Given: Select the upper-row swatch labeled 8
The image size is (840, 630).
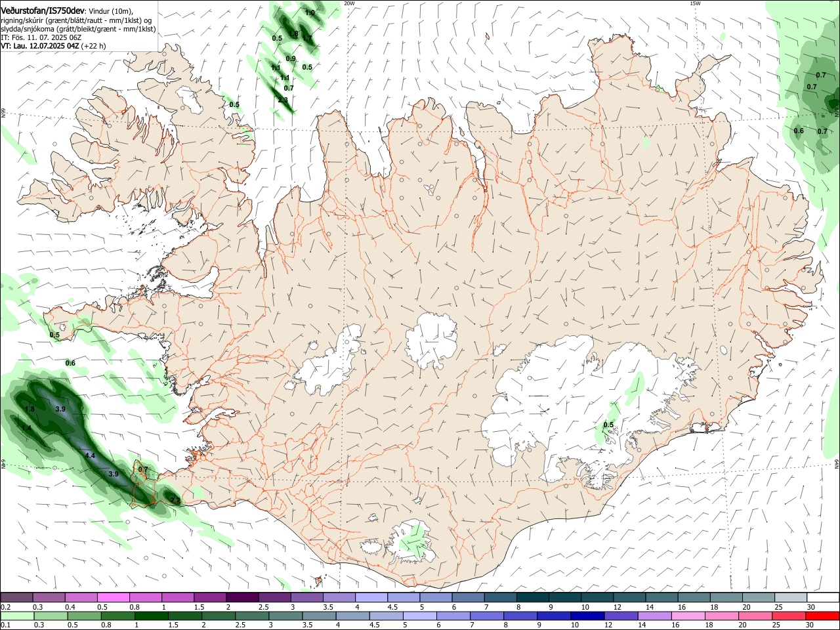Looking at the screenshot, I should coord(533,597).
